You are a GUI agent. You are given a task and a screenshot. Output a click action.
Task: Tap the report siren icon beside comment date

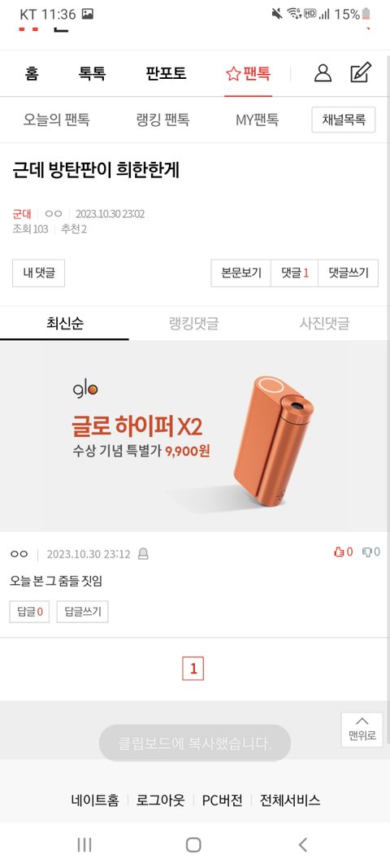(x=143, y=554)
